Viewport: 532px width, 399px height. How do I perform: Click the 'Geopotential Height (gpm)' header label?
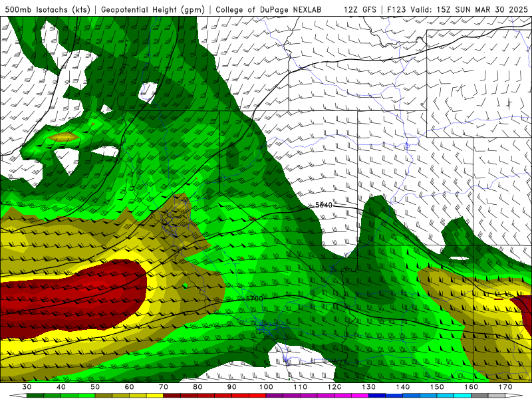click(x=153, y=10)
